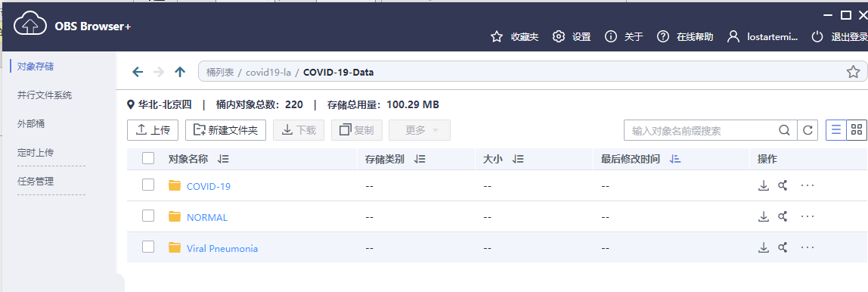Open the COVID-19 folder link
This screenshot has height=292, width=868.
point(209,186)
